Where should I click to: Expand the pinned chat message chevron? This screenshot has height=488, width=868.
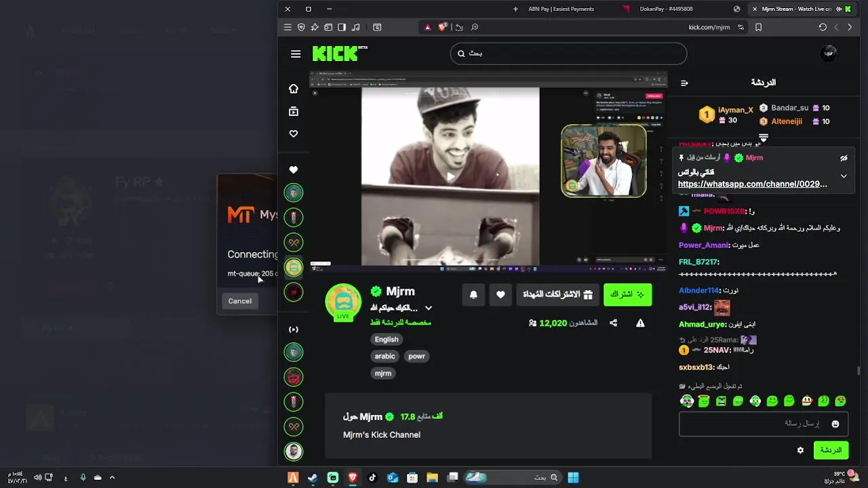pos(844,176)
